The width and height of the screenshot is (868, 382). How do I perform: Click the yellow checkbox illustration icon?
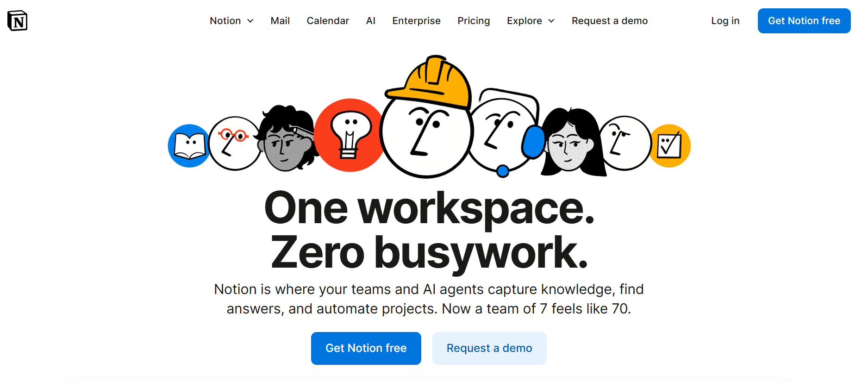[671, 146]
